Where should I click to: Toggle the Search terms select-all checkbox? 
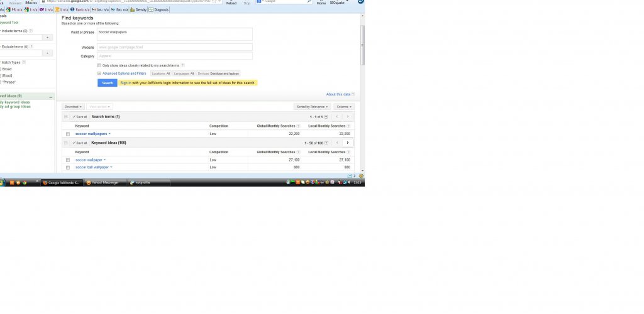coord(65,117)
